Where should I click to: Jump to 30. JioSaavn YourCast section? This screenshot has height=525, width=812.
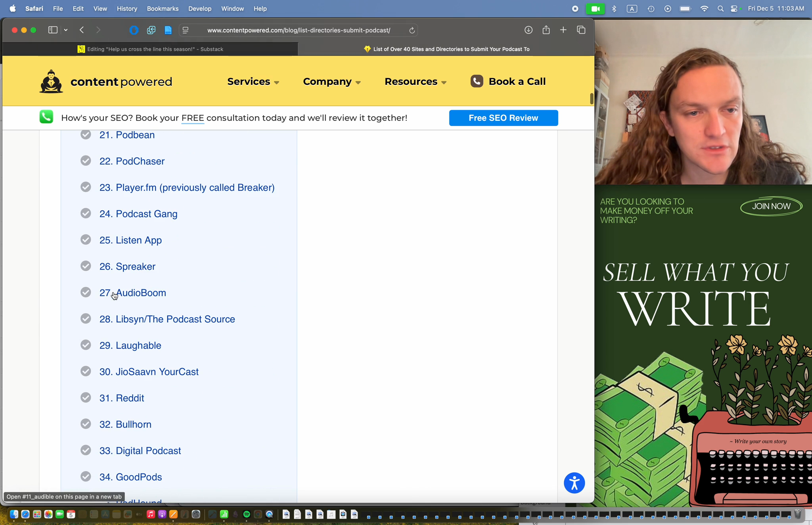149,372
